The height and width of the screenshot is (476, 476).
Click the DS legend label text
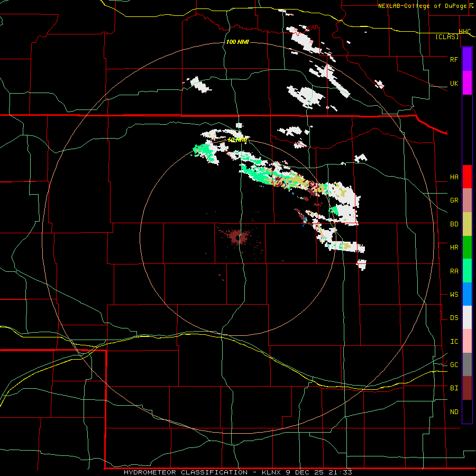pos(454,318)
